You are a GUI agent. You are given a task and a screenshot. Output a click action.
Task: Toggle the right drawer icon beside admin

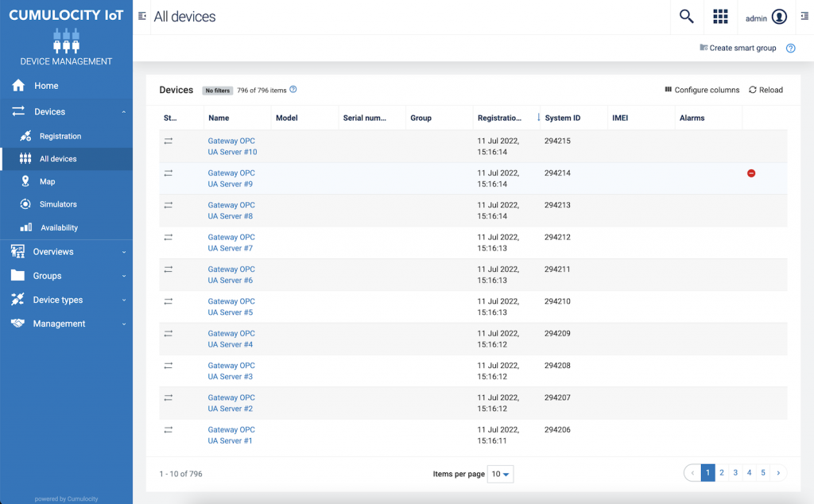point(804,17)
